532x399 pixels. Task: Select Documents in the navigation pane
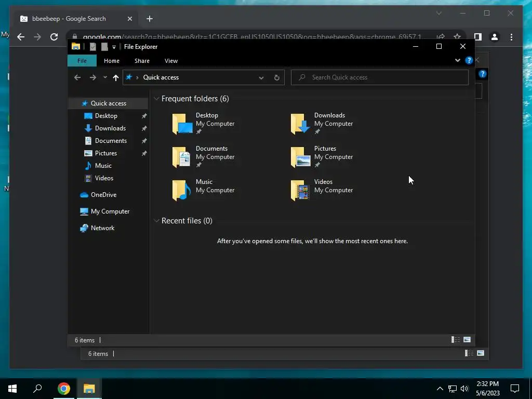point(111,141)
